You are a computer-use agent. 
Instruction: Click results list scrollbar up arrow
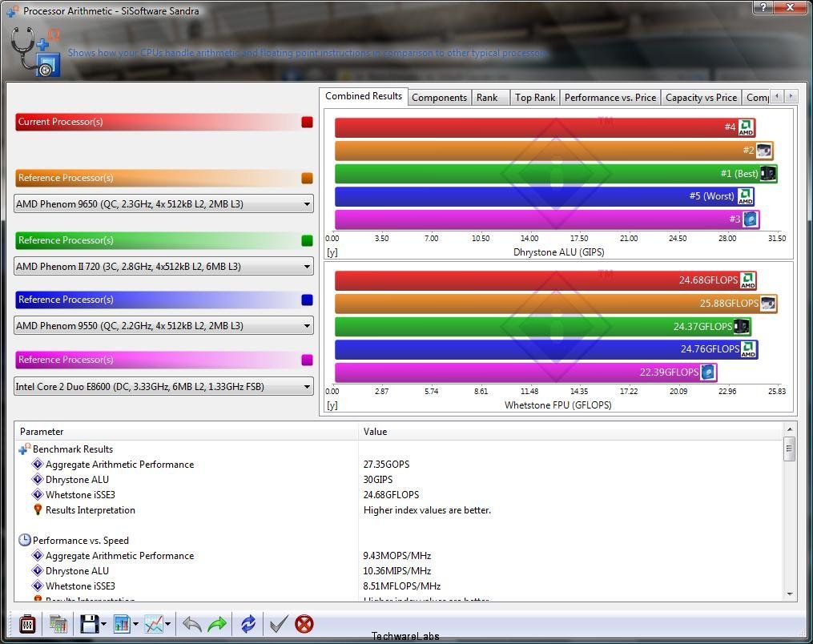point(789,429)
